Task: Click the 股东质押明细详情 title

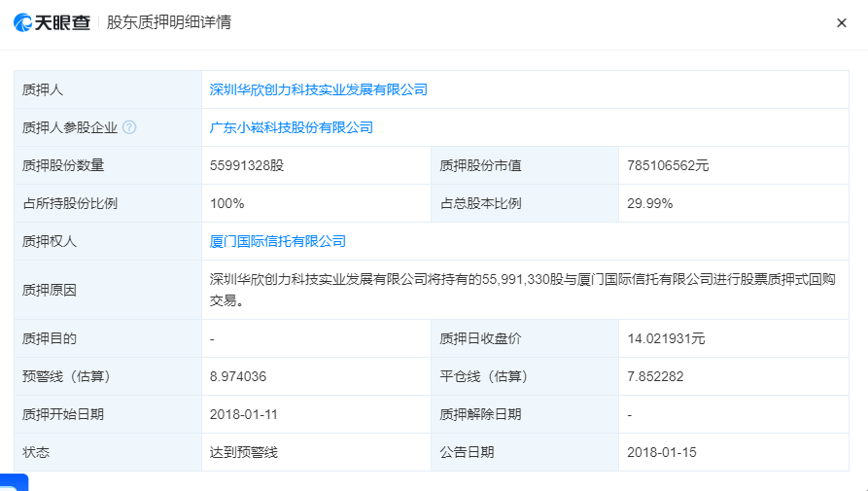Action: coord(168,22)
